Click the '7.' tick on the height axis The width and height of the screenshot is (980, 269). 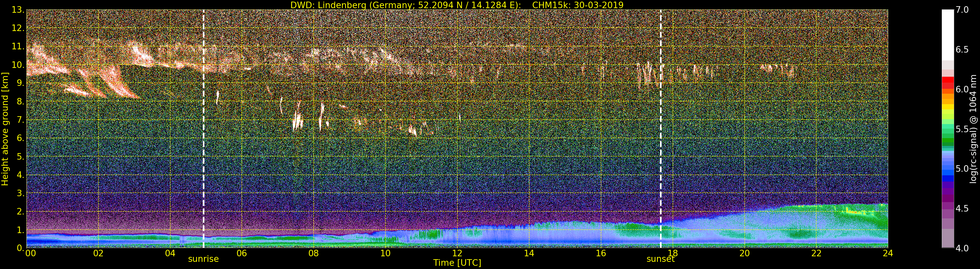click(x=20, y=120)
